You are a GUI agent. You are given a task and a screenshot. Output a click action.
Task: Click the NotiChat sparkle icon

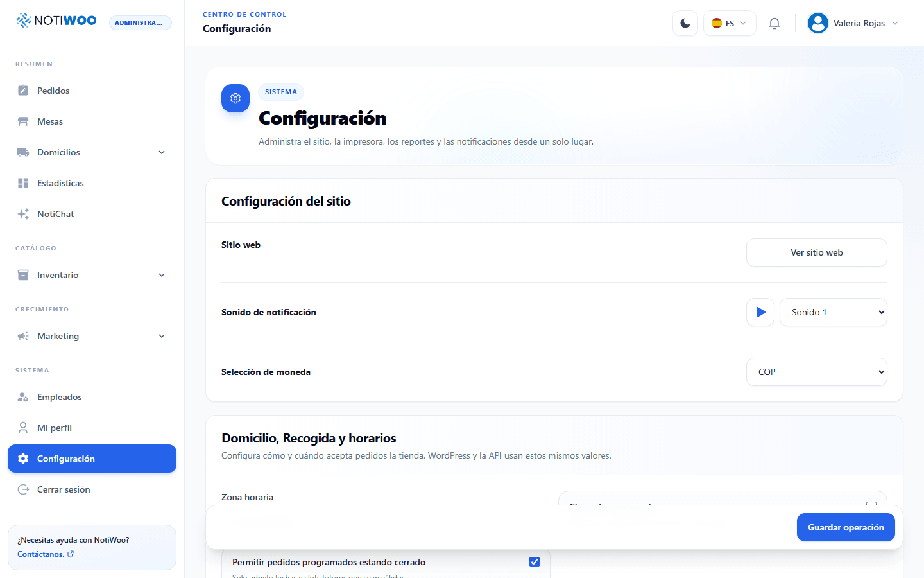[x=23, y=214]
